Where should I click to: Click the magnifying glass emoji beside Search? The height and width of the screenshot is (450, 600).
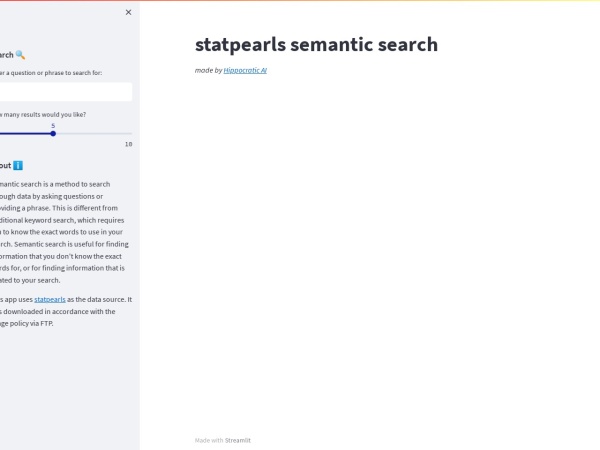[x=21, y=55]
